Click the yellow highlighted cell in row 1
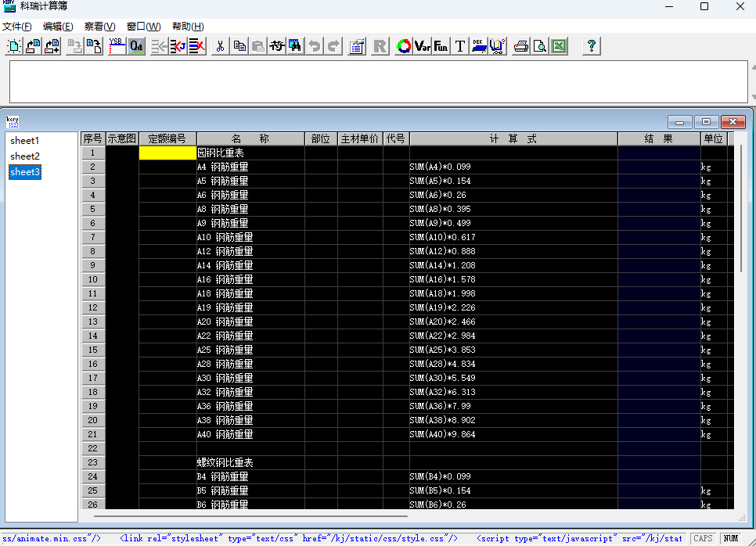Viewport: 756px width, 546px height. (167, 153)
